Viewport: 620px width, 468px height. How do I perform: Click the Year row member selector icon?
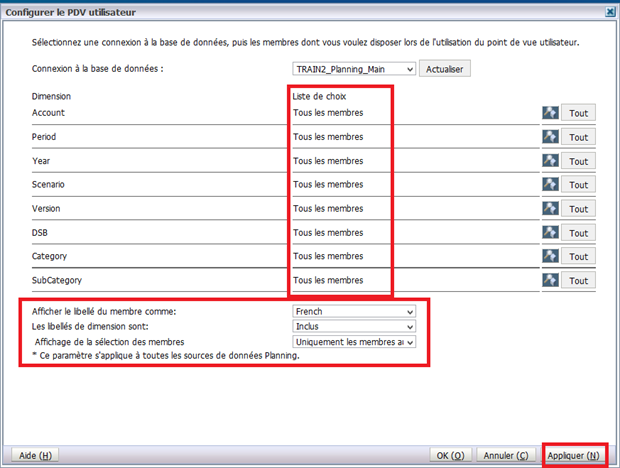pos(549,161)
